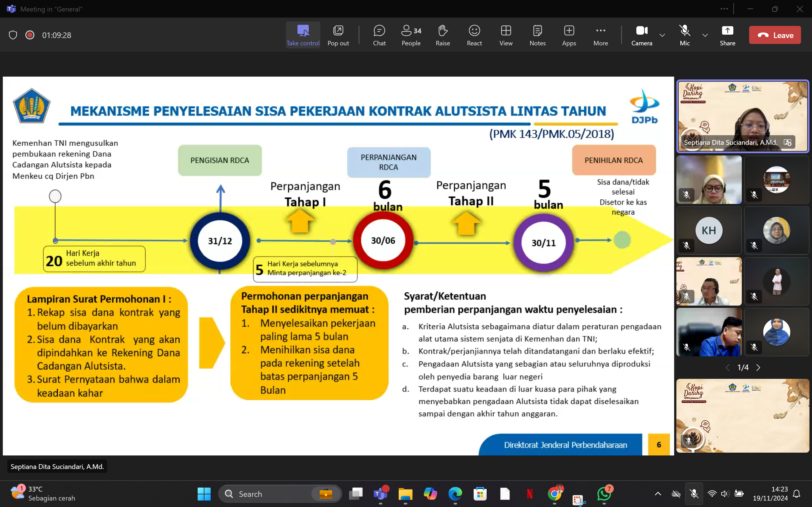This screenshot has height=507, width=812.
Task: Open the Apps panel
Action: [569, 35]
